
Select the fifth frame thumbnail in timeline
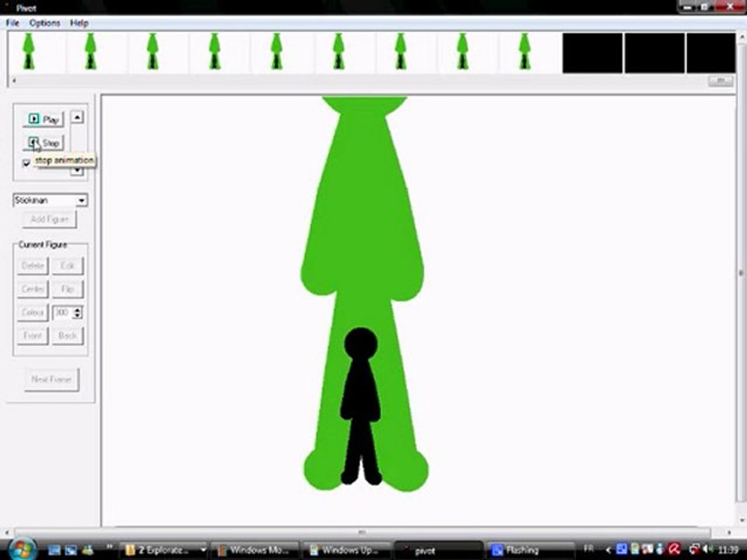tap(282, 52)
